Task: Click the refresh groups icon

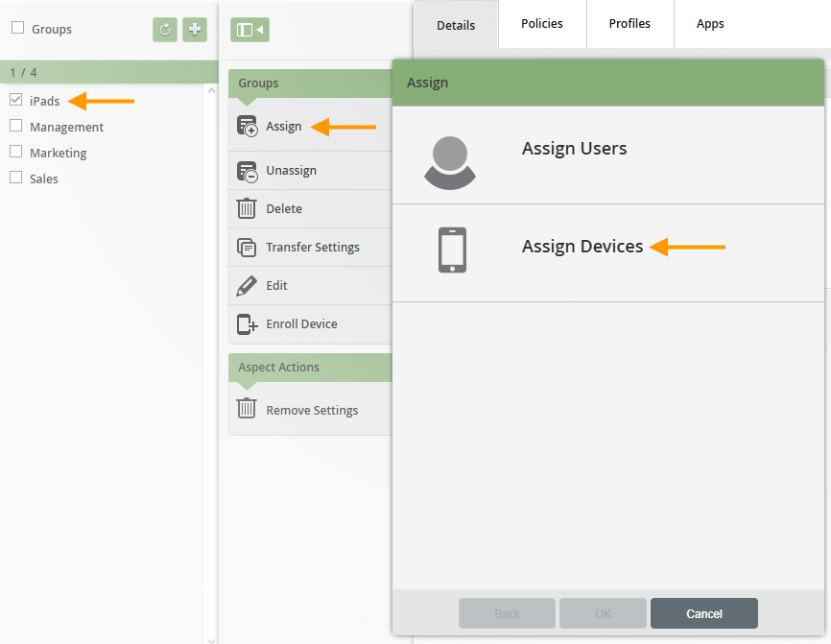Action: pos(165,29)
